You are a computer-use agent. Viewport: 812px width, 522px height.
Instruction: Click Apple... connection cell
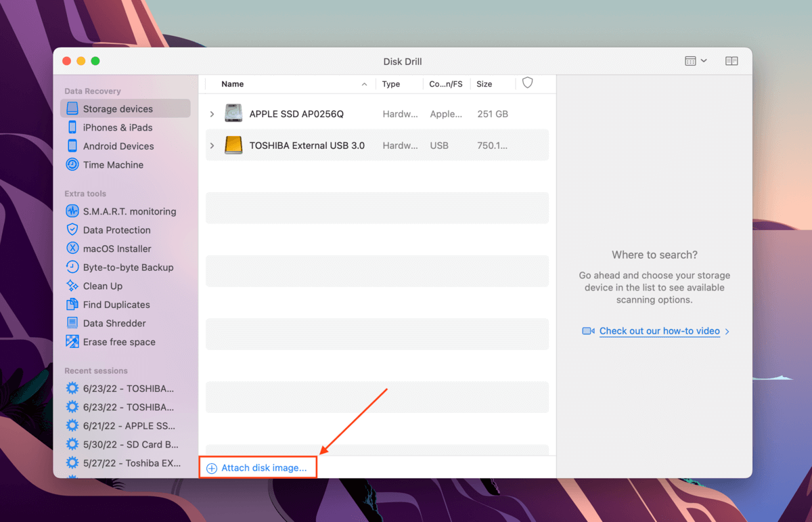click(x=446, y=114)
